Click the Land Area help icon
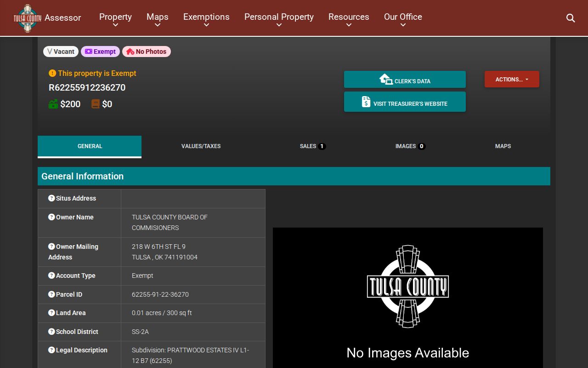This screenshot has height=368, width=588. [51, 313]
